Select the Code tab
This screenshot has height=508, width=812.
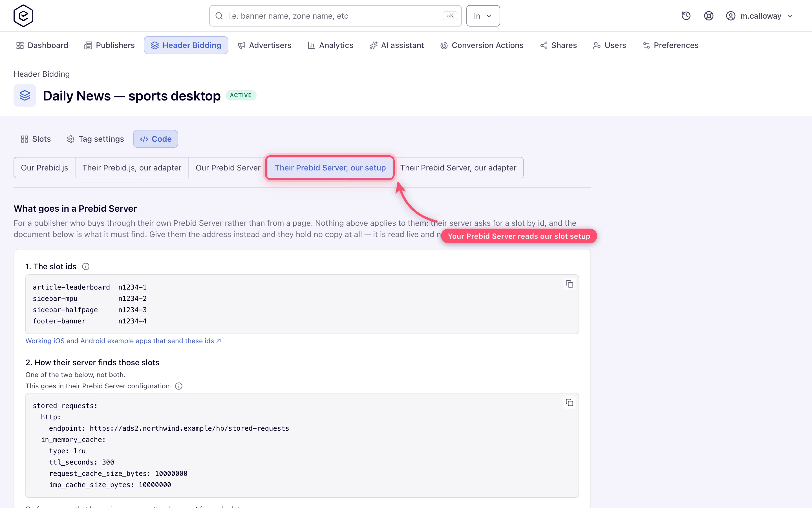156,139
